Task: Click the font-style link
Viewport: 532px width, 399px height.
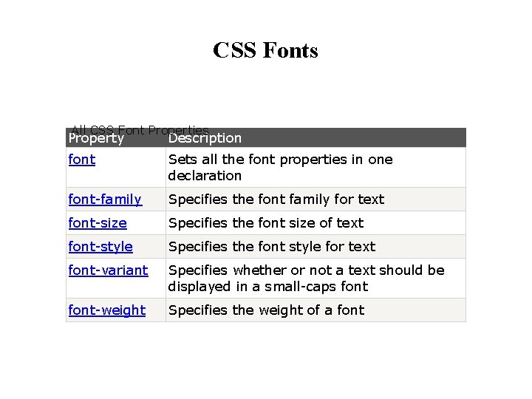Action: tap(100, 247)
